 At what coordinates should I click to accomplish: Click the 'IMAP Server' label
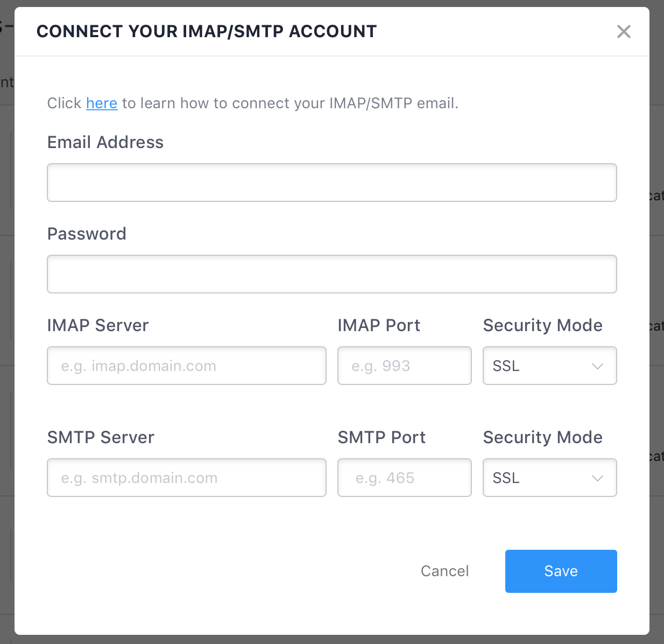tap(98, 325)
